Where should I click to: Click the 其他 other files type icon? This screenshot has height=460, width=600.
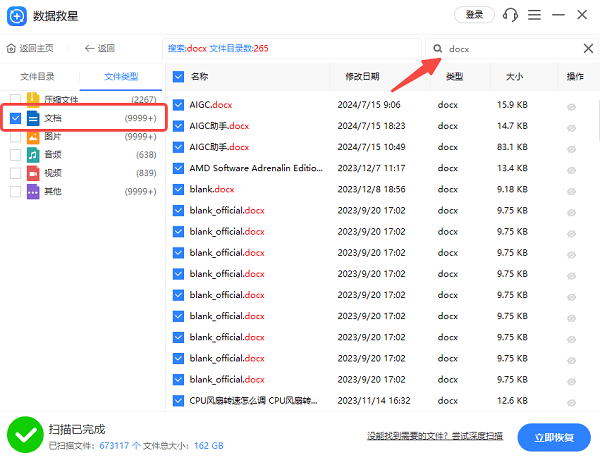point(32,191)
